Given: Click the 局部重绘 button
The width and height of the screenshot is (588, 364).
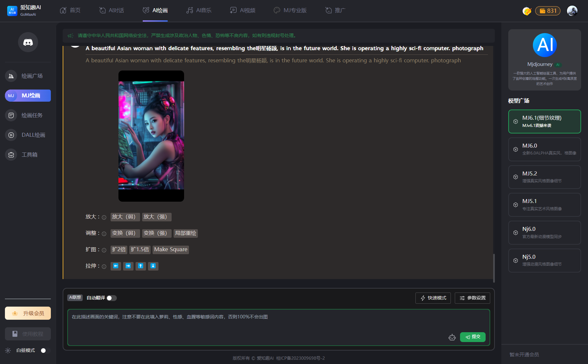Looking at the screenshot, I should click(x=186, y=233).
